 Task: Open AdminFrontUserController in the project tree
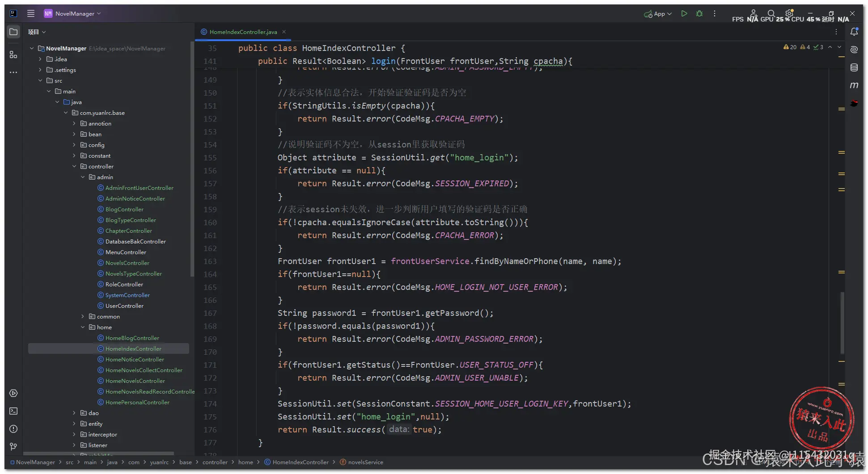tap(140, 188)
